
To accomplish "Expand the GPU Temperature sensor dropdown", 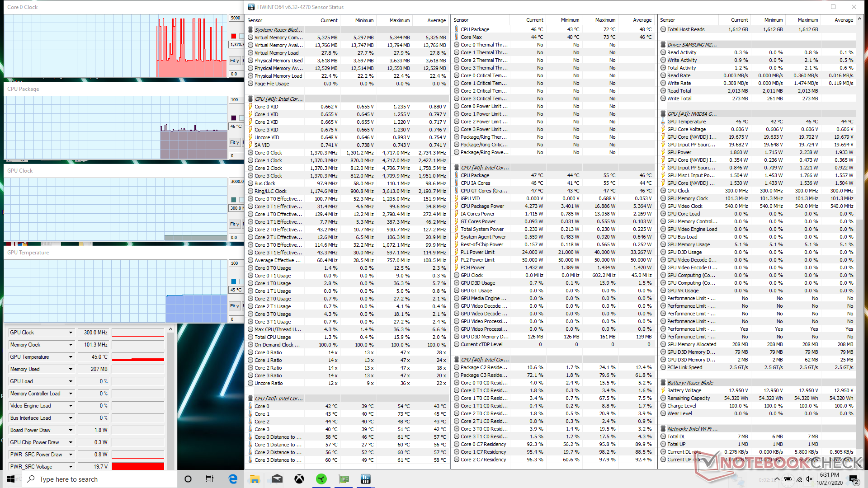I will pyautogui.click(x=71, y=357).
